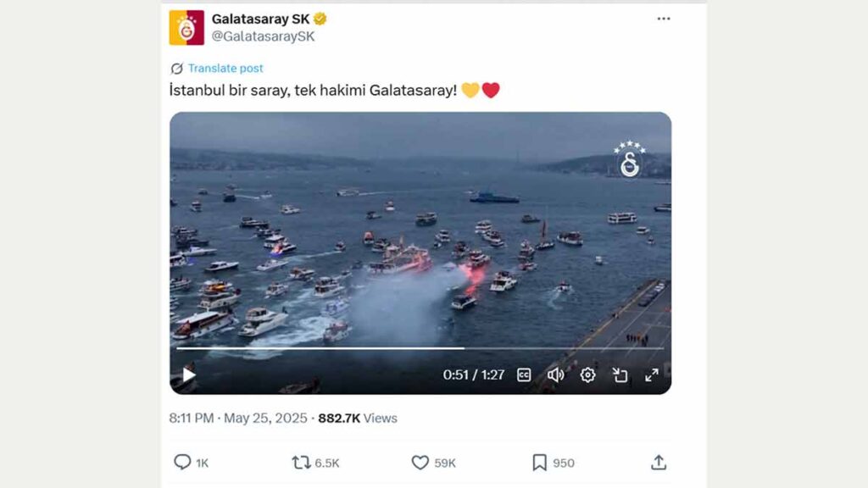Expand video to fullscreen
The height and width of the screenshot is (488, 868).
pyautogui.click(x=652, y=375)
